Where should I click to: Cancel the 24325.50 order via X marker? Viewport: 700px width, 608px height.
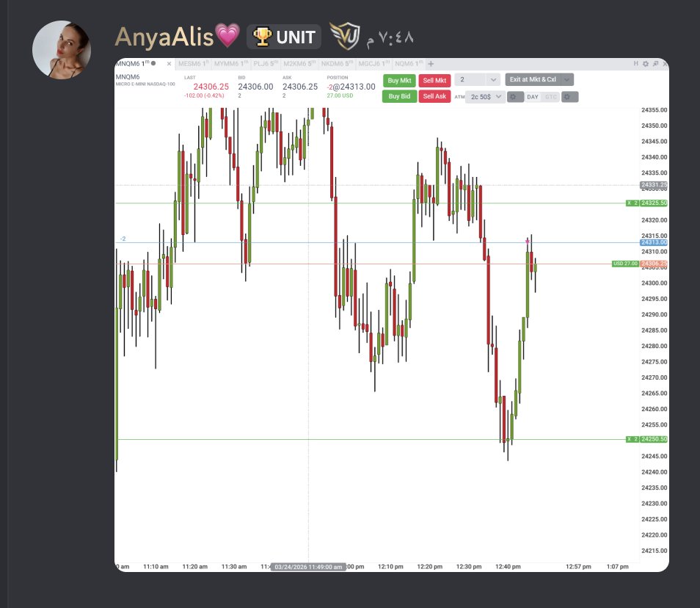click(x=629, y=203)
